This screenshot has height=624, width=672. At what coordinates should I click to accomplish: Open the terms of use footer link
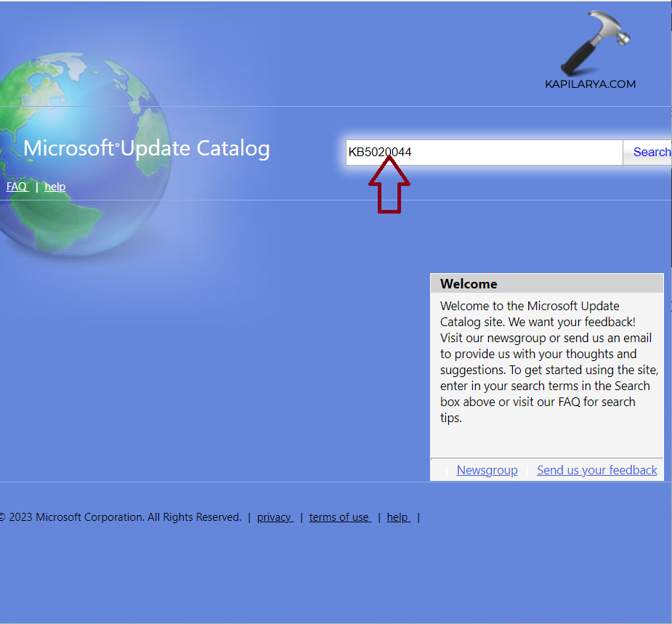(x=340, y=517)
